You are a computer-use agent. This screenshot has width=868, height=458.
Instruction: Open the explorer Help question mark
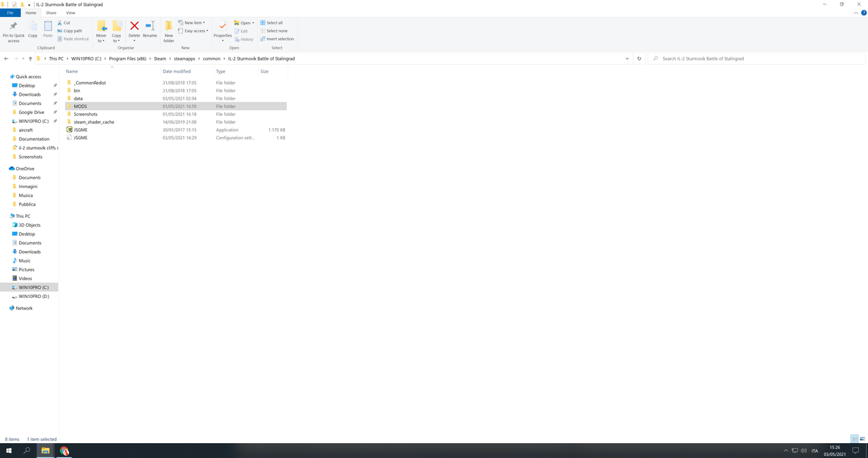[863, 12]
